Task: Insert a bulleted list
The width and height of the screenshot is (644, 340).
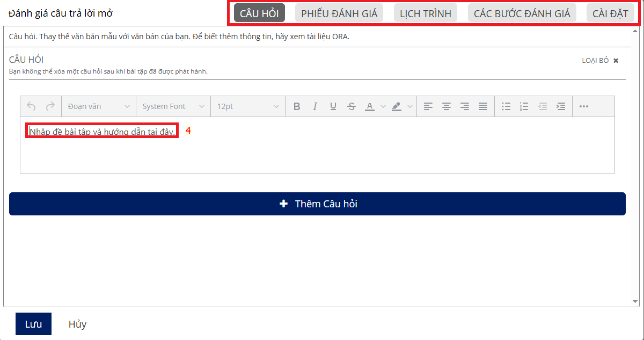Action: 506,106
